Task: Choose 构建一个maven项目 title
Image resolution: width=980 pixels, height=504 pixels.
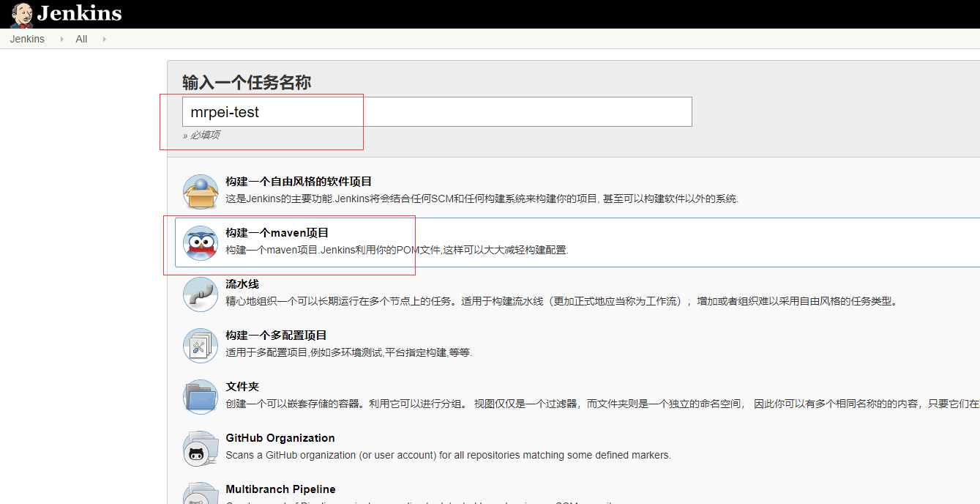Action: pyautogui.click(x=277, y=233)
